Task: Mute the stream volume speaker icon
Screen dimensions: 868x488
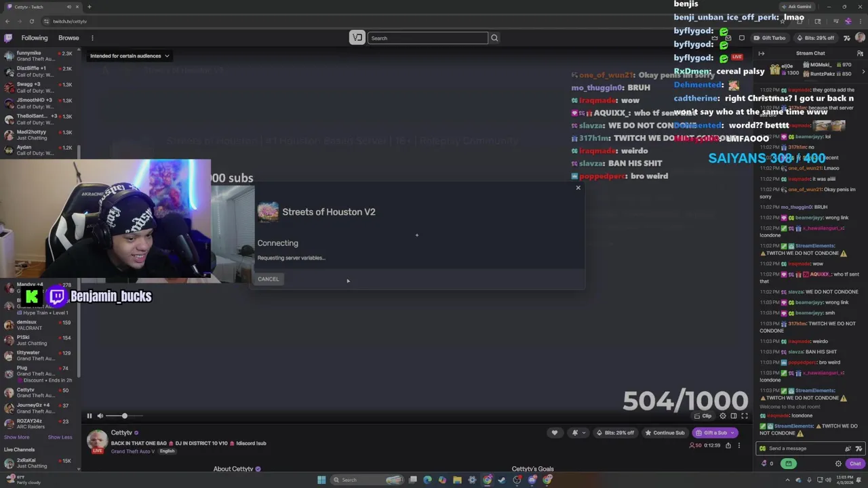Action: [x=100, y=415]
